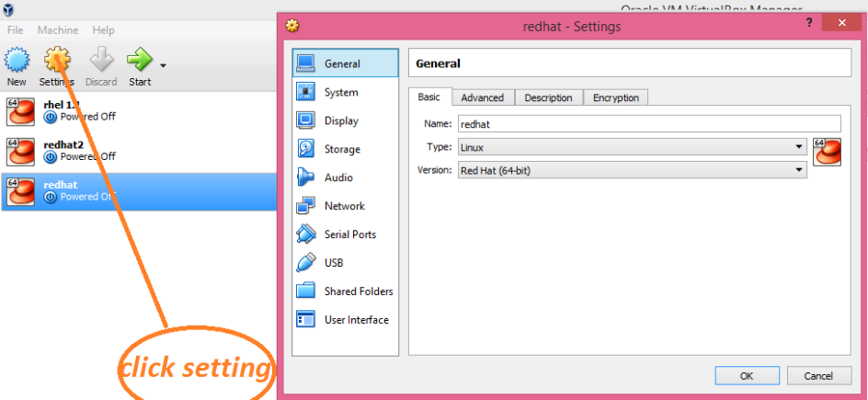Click the Name field containing redhat
This screenshot has height=400, width=868.
click(649, 124)
